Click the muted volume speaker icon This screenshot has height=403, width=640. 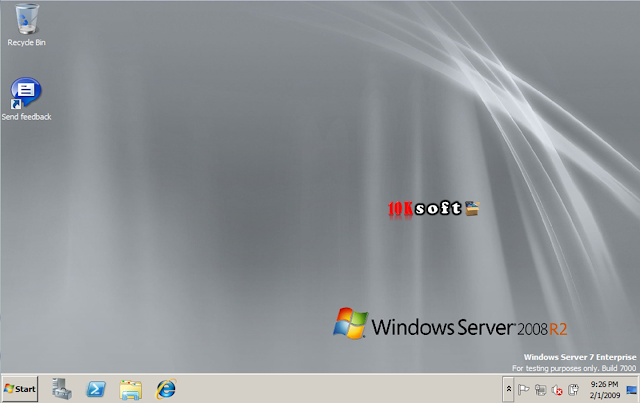pos(557,390)
